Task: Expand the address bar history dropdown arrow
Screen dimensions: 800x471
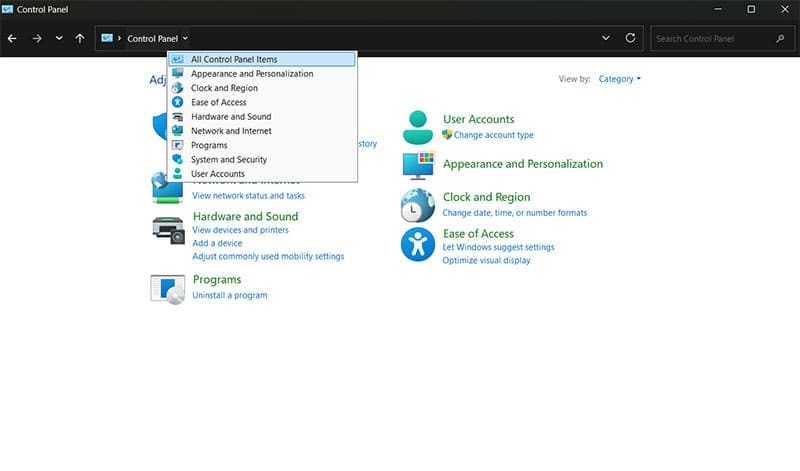Action: click(x=606, y=38)
